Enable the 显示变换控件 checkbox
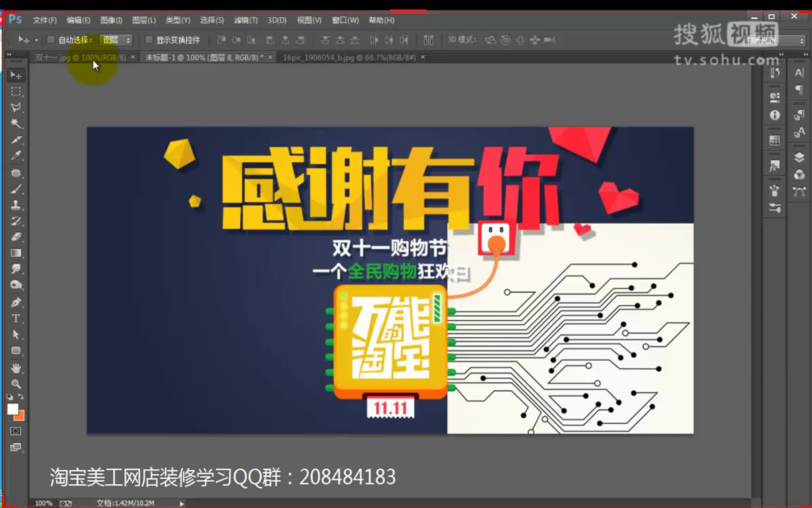This screenshot has width=812, height=508. pos(148,40)
